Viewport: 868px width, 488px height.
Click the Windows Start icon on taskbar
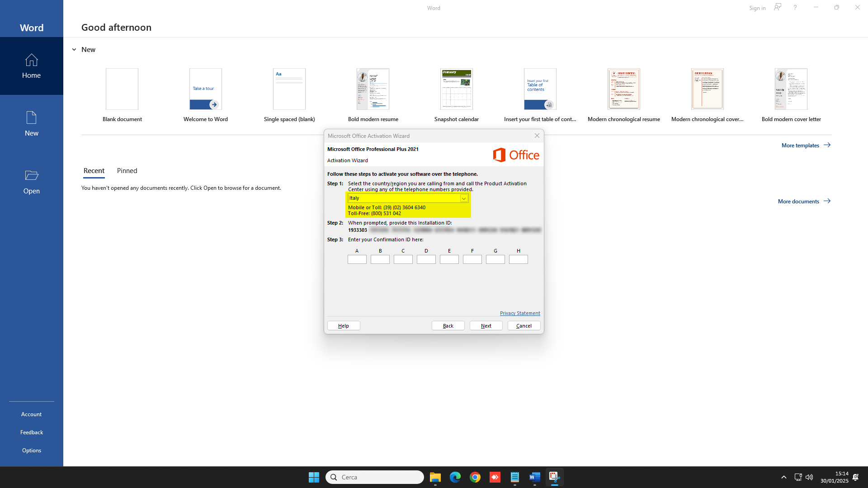[314, 477]
